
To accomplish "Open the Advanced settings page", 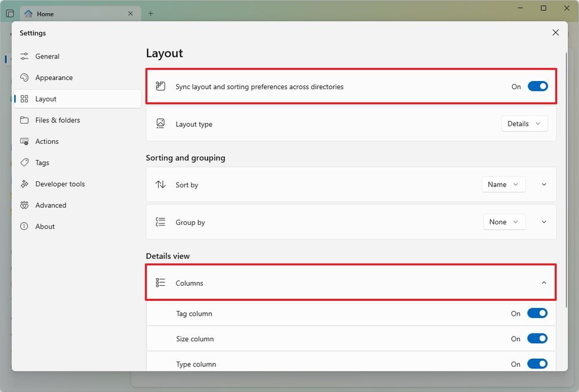I will pyautogui.click(x=24, y=205).
